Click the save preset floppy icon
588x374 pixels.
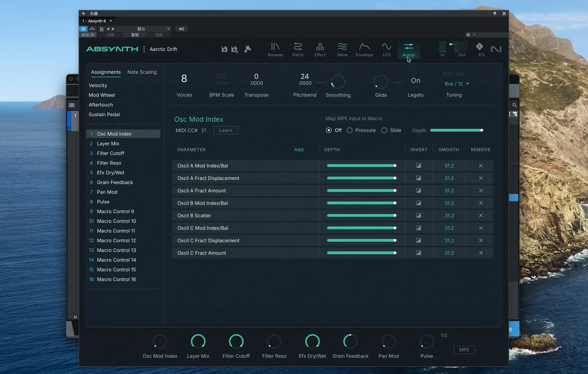224,49
